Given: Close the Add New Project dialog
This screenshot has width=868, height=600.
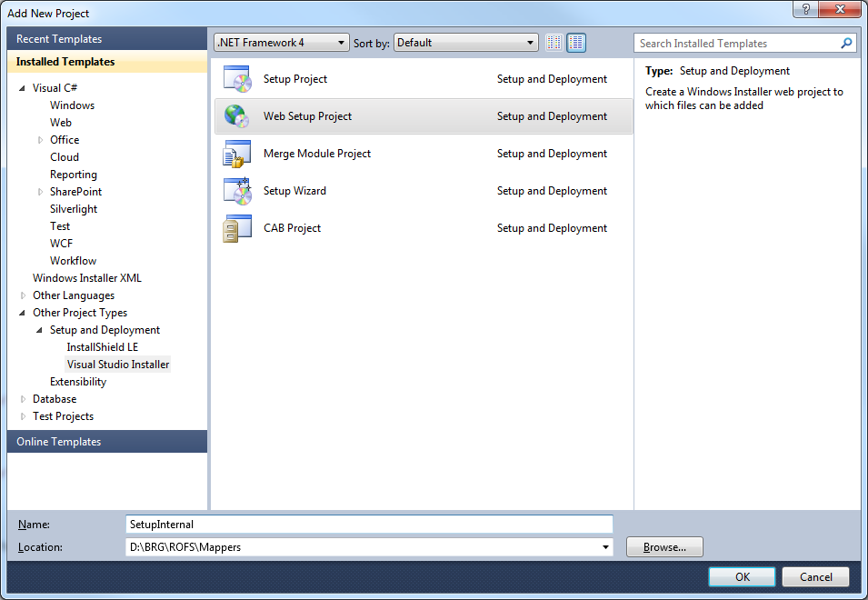Looking at the screenshot, I should [839, 9].
